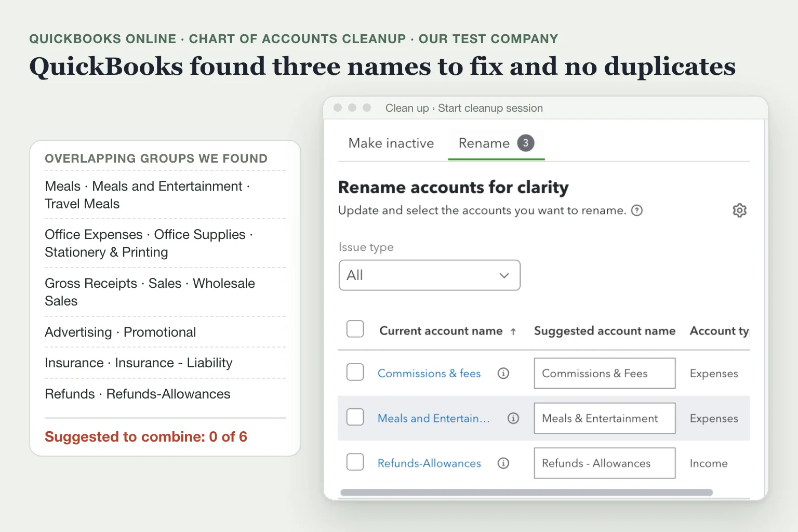Click the Clean up breadcrumb

407,108
